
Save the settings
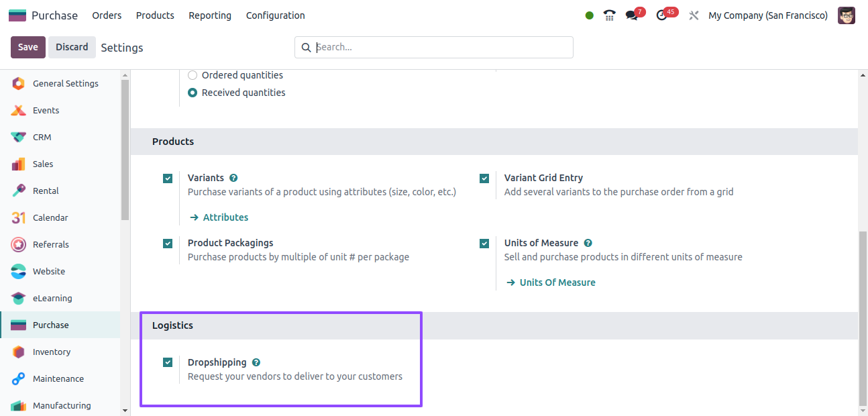click(28, 47)
